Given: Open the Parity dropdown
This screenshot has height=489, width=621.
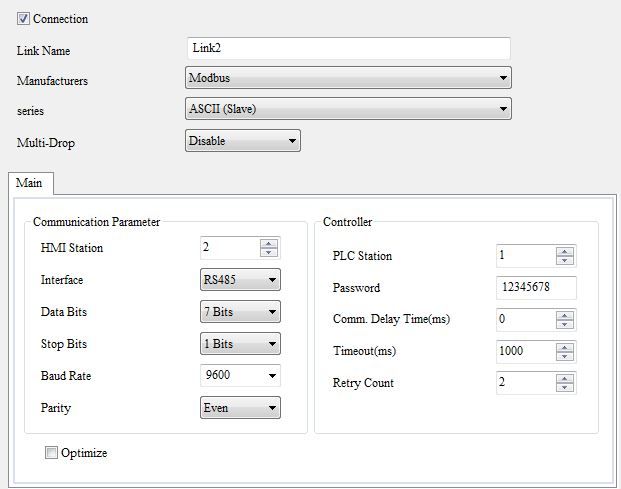Looking at the screenshot, I should [x=240, y=408].
